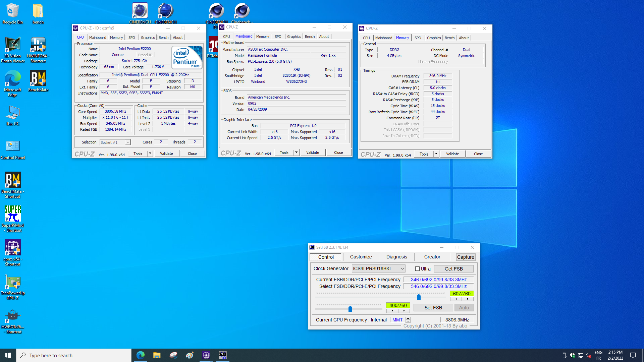Screen dimensions: 644x362
Task: Click Validate in CPU-Z Memory window
Action: pyautogui.click(x=452, y=154)
